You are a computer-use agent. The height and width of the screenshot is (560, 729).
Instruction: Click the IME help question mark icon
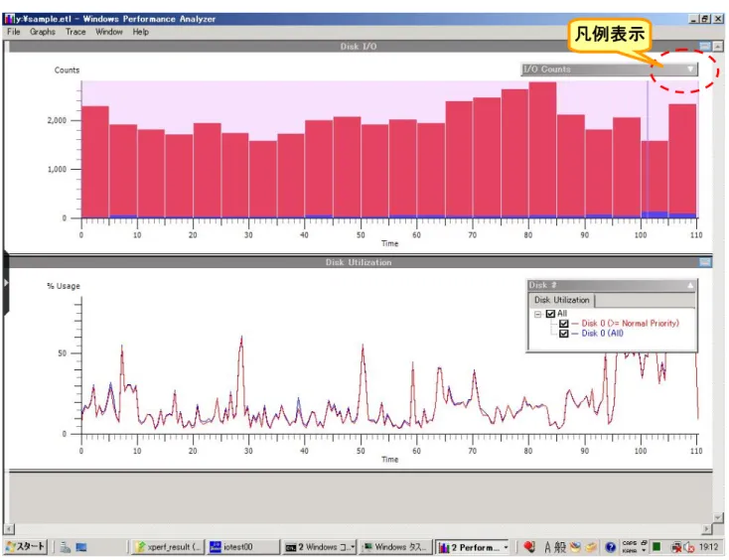(x=611, y=547)
